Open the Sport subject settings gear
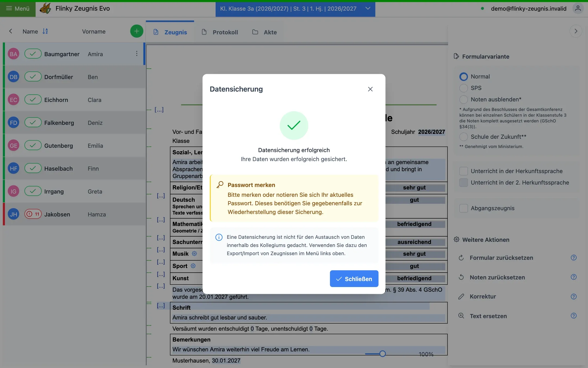Image resolution: width=588 pixels, height=368 pixels. pos(193,266)
